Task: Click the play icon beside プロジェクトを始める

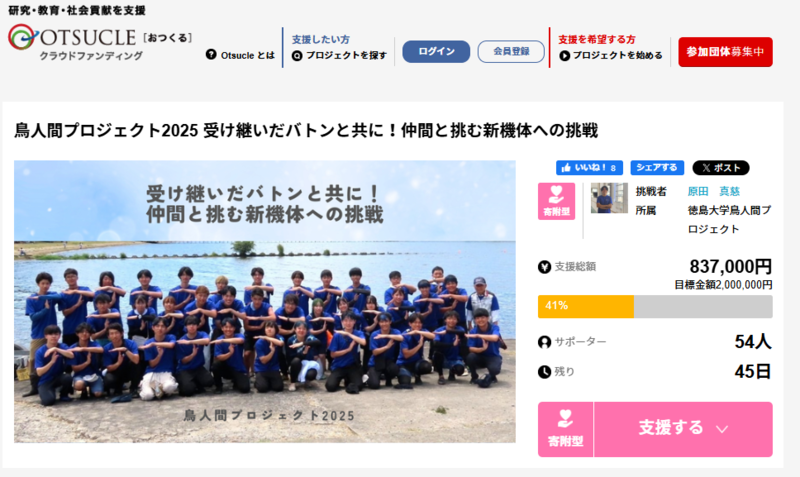Action: 564,56
